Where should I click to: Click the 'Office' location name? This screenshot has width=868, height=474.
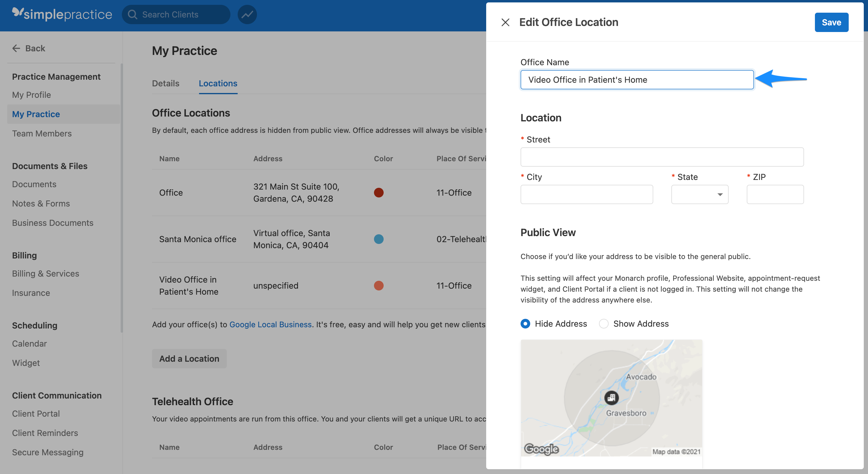pos(171,193)
